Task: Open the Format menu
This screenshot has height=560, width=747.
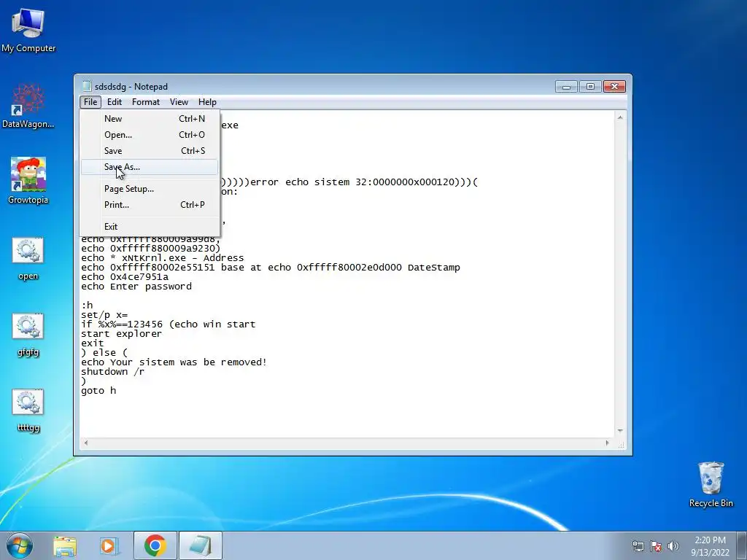Action: (146, 102)
